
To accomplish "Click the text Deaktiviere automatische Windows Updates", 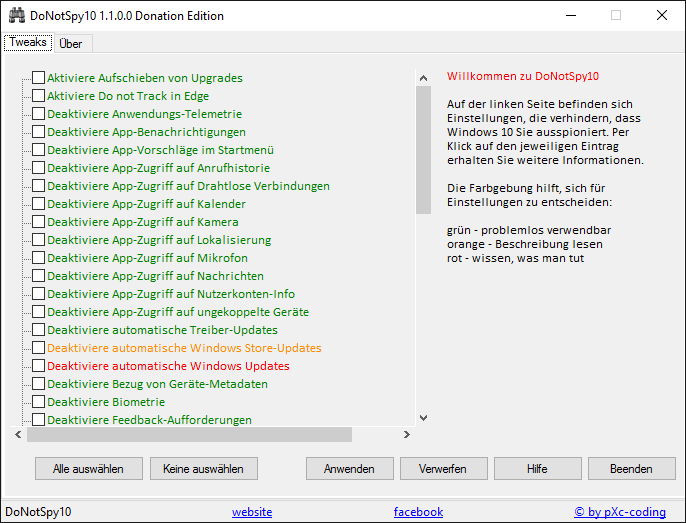I will pos(168,366).
